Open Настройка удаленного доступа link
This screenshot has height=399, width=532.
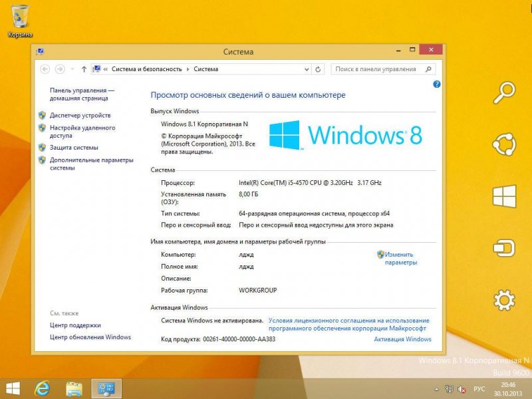[x=82, y=132]
